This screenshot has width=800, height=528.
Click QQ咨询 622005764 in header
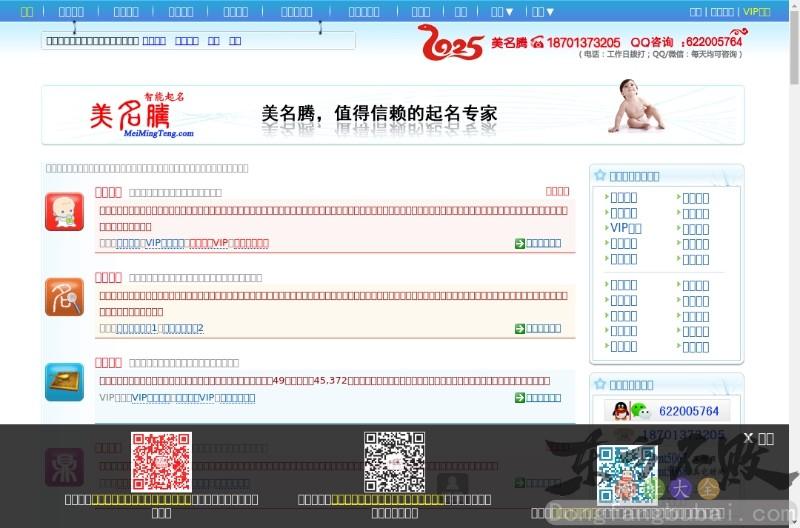click(686, 42)
